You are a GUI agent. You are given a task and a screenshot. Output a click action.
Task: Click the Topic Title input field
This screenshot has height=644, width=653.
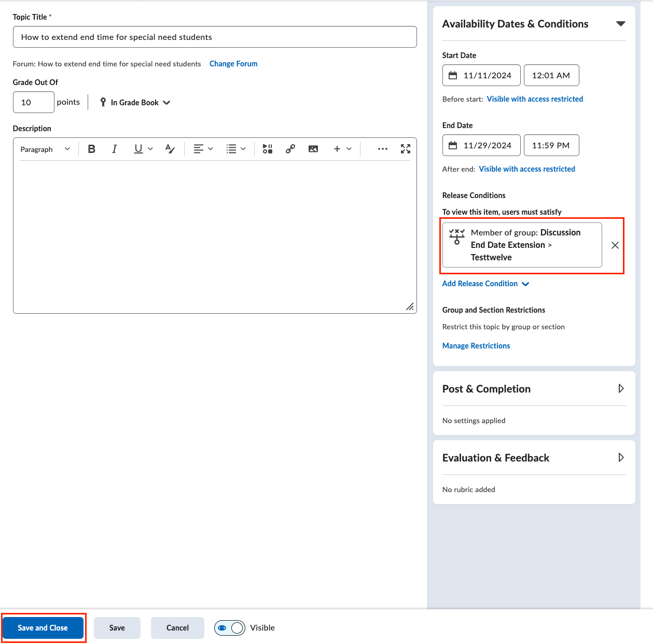click(215, 37)
